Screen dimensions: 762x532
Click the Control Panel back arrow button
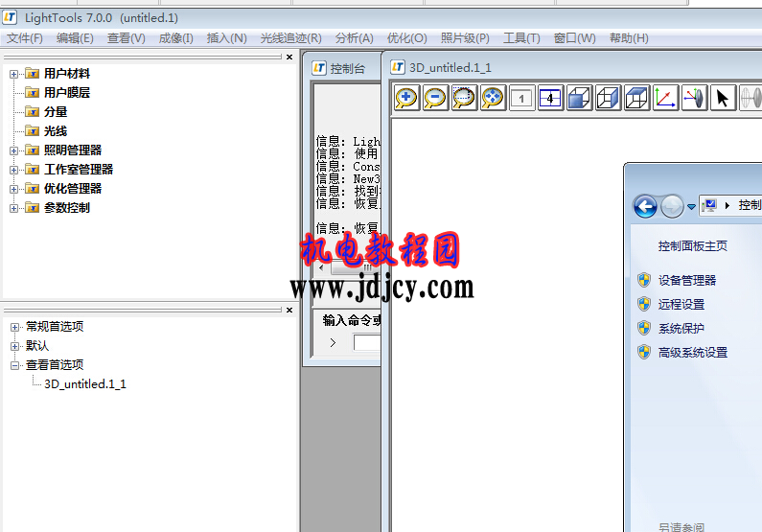tap(645, 206)
